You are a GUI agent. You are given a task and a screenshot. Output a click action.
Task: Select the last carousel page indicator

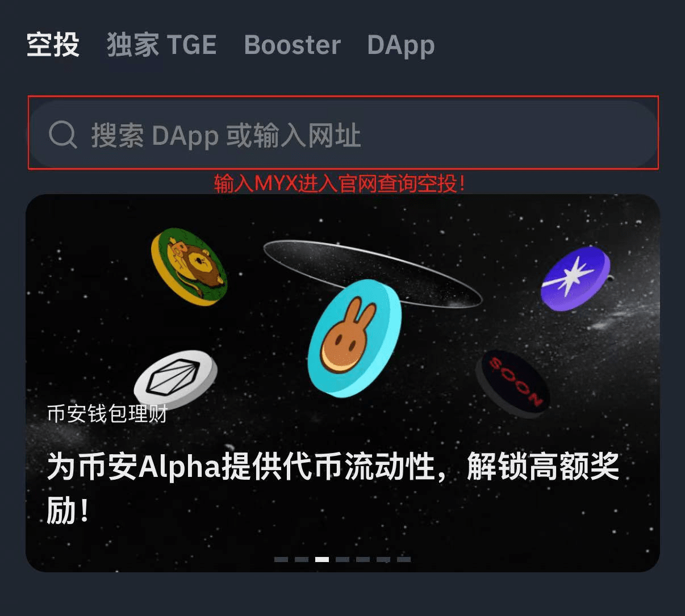tap(404, 559)
